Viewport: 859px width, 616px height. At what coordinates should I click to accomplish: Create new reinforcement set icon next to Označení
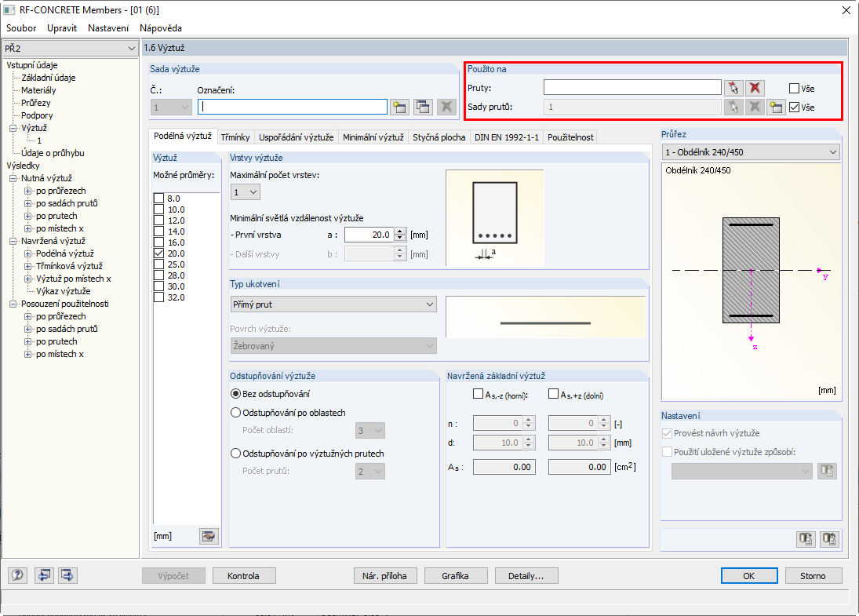[400, 107]
